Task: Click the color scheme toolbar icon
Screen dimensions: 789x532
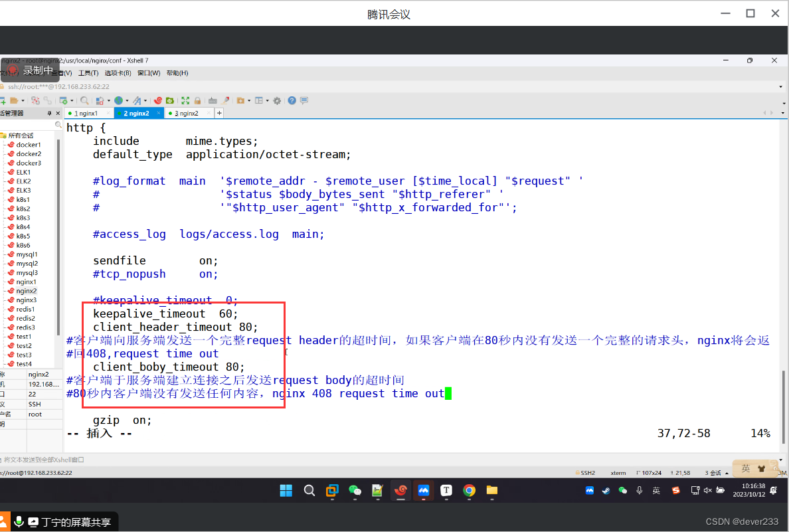Action: (x=100, y=101)
